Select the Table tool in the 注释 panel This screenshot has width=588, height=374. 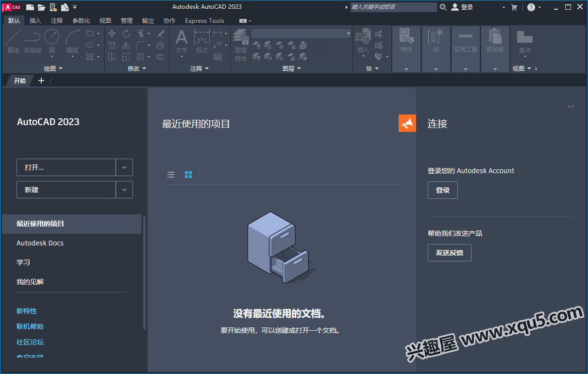(218, 57)
